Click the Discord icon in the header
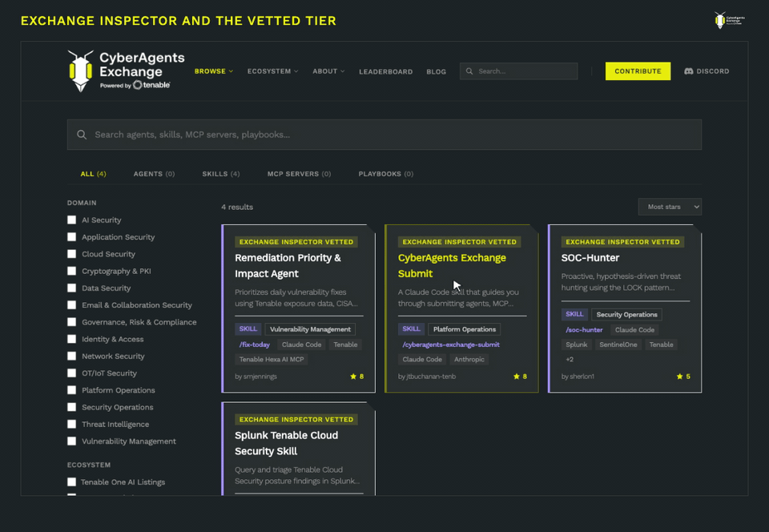769x532 pixels. point(689,71)
